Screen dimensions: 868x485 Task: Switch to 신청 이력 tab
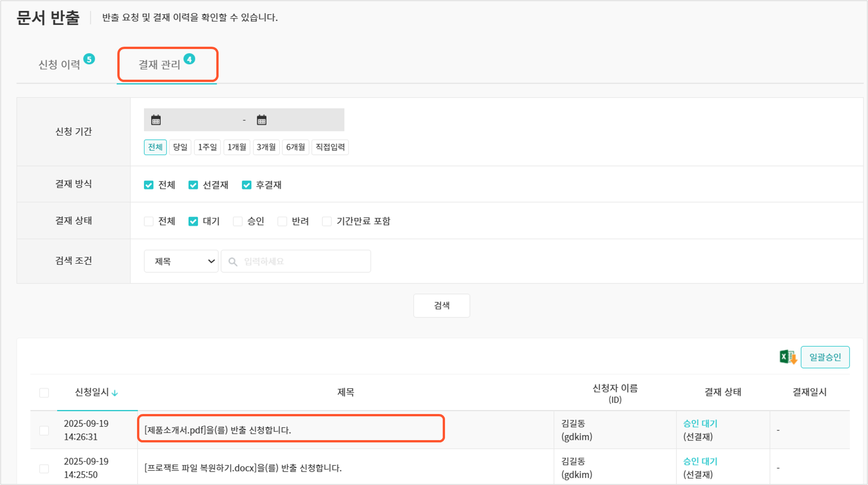point(60,65)
